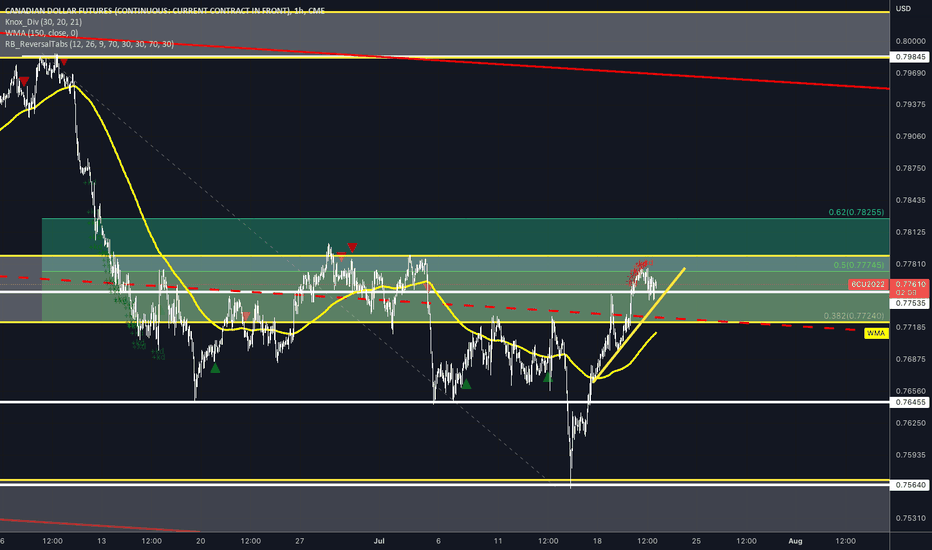Click the 20 date on time axis

(200, 541)
